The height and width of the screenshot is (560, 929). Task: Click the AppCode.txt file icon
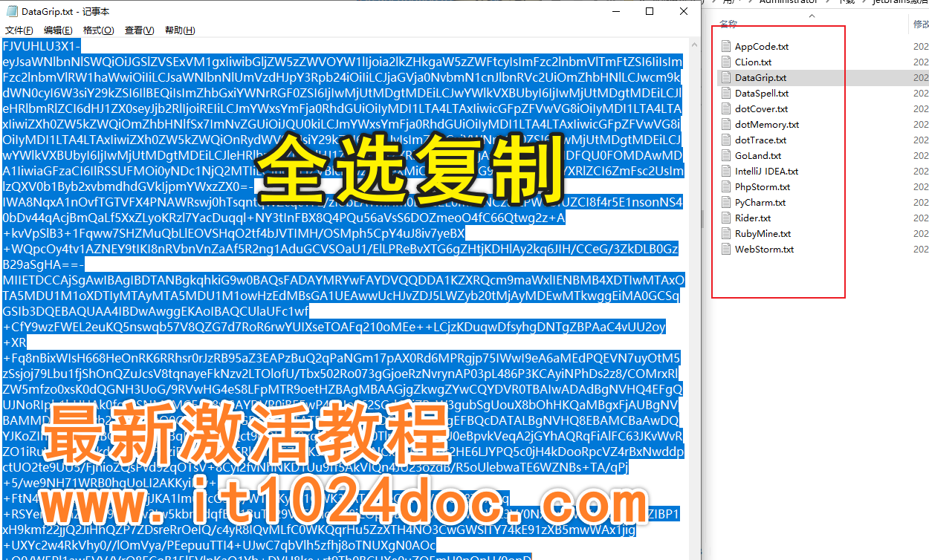pyautogui.click(x=727, y=46)
